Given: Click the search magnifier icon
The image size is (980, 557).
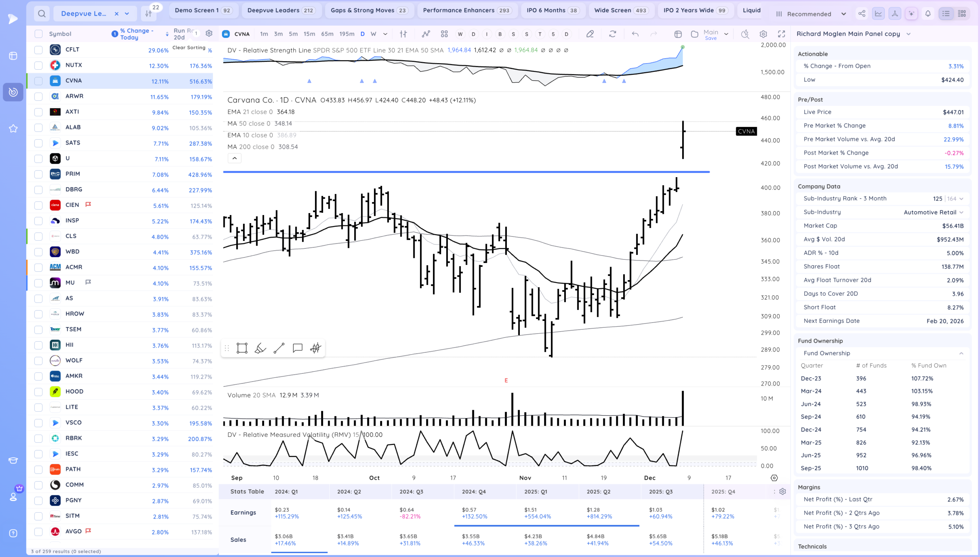Looking at the screenshot, I should [x=42, y=14].
